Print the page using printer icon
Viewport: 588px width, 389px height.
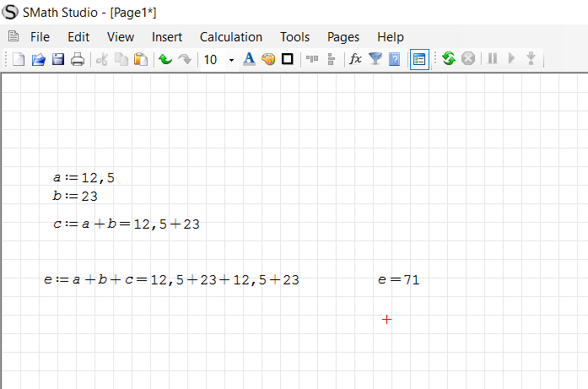click(78, 59)
